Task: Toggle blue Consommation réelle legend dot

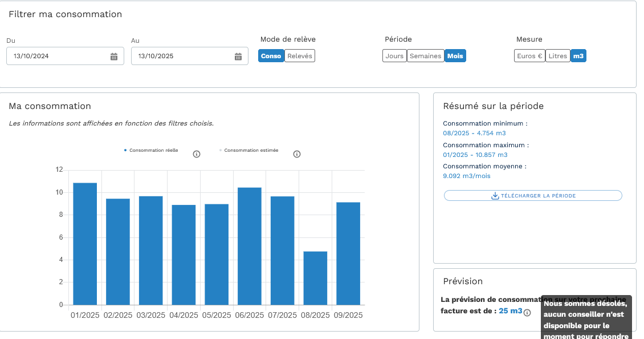Action: pyautogui.click(x=125, y=150)
